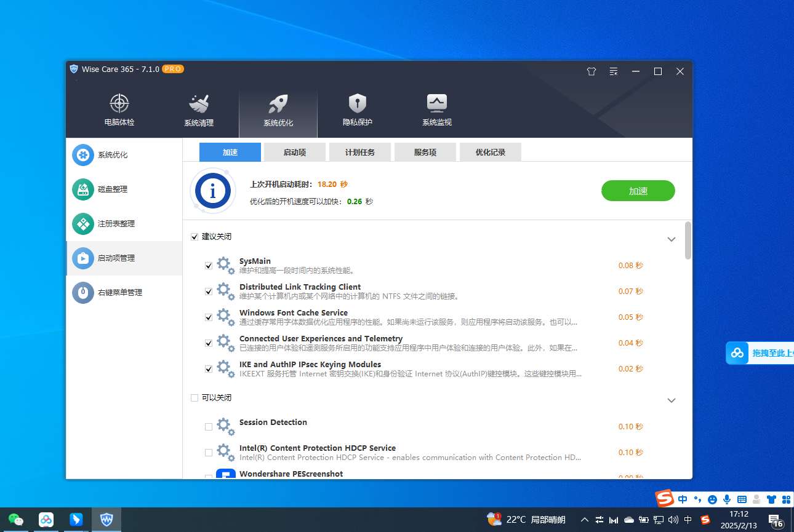Open Baidu Netdisk taskbar icon

pyautogui.click(x=46, y=520)
